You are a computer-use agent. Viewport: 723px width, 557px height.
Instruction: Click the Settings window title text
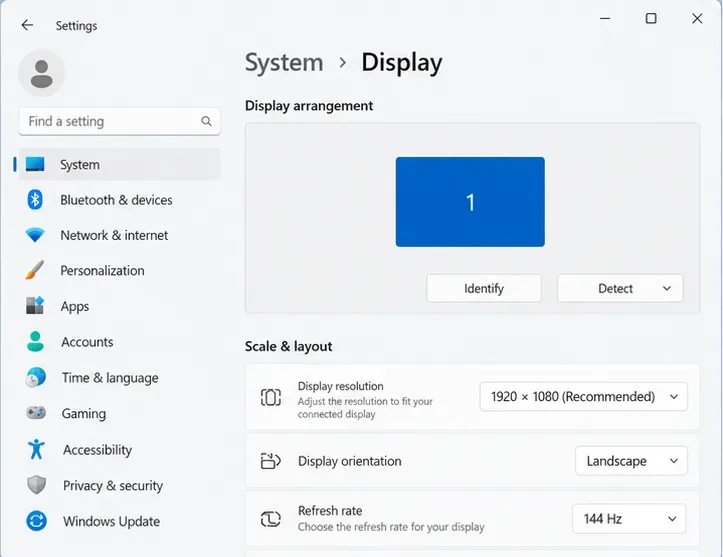click(x=77, y=26)
